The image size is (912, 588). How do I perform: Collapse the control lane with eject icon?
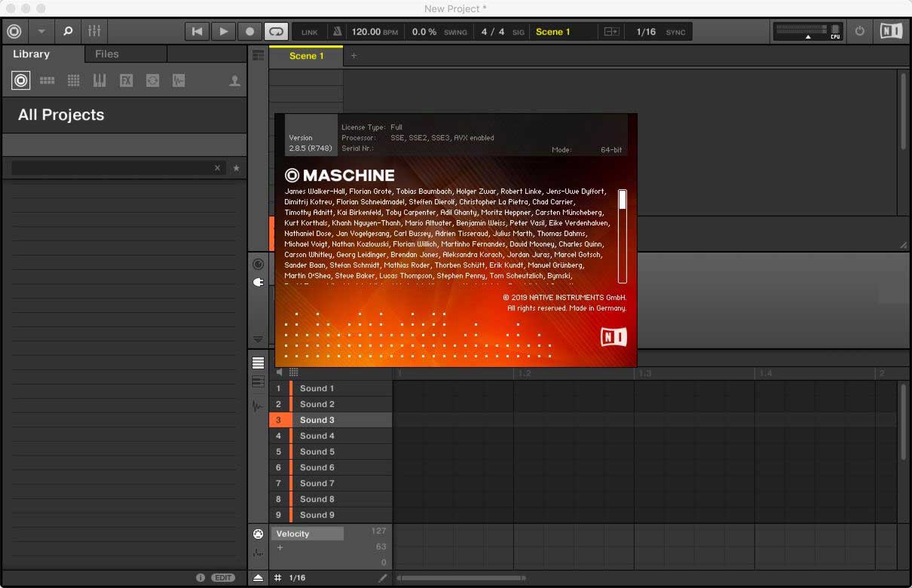[x=259, y=577]
